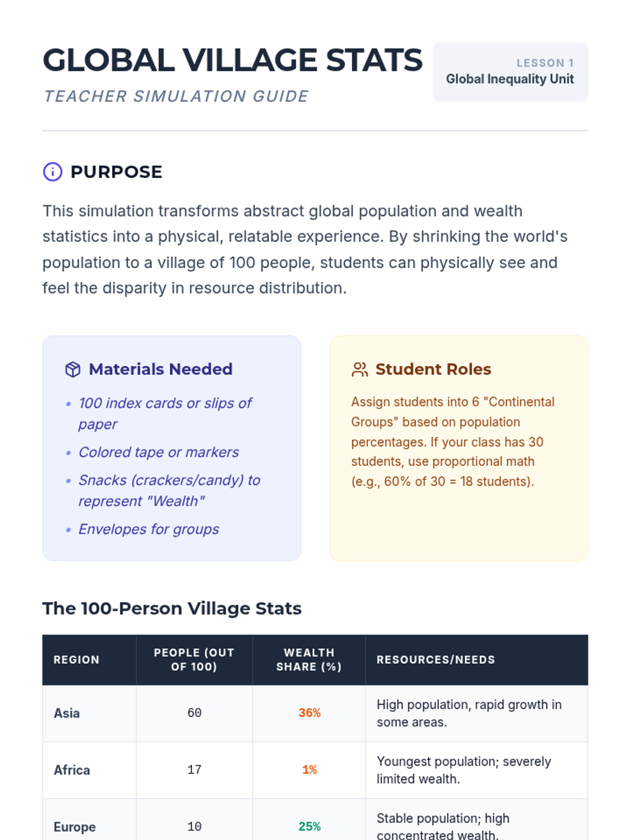Select the Asia row label
Viewport: 630px width, 840px height.
tap(67, 713)
